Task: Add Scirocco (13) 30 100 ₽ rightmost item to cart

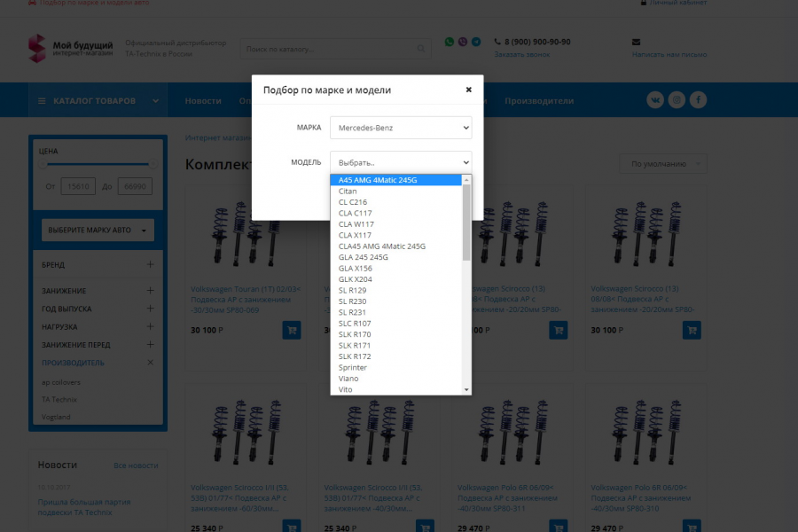Action: tap(692, 331)
